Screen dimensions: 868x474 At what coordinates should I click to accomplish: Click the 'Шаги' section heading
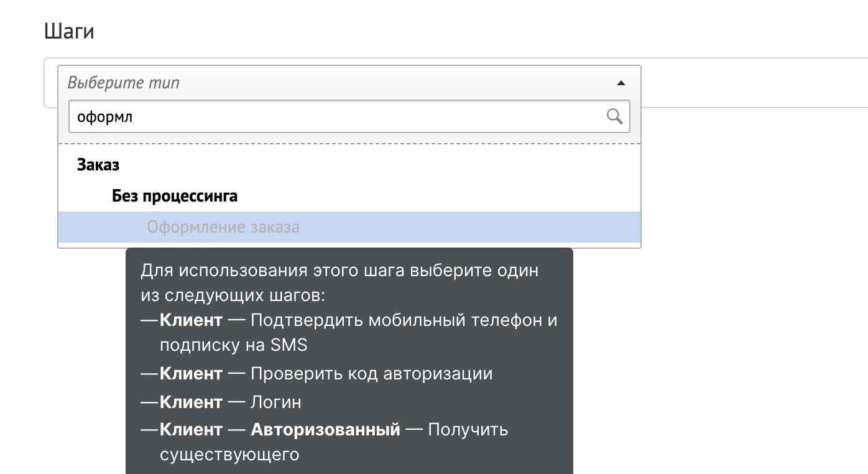70,31
